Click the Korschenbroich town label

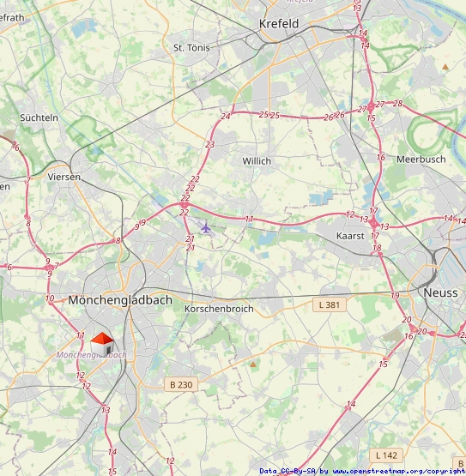[x=219, y=309]
